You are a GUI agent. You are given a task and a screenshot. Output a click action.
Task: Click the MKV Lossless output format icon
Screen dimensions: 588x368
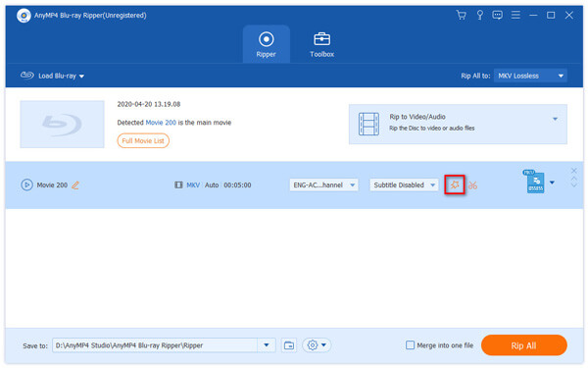coord(534,182)
